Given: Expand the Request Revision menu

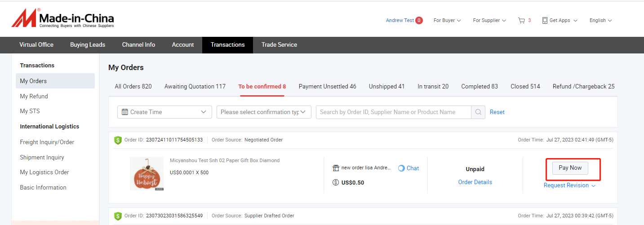Looking at the screenshot, I should [x=569, y=185].
